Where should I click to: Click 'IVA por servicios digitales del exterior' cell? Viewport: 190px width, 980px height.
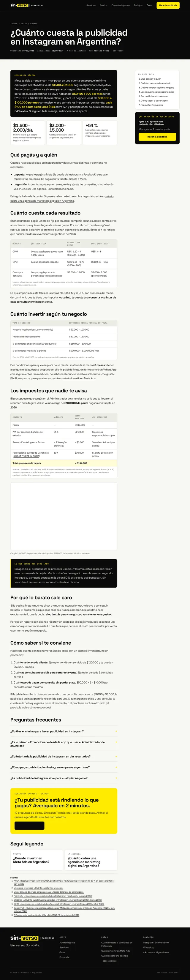click(x=28, y=434)
